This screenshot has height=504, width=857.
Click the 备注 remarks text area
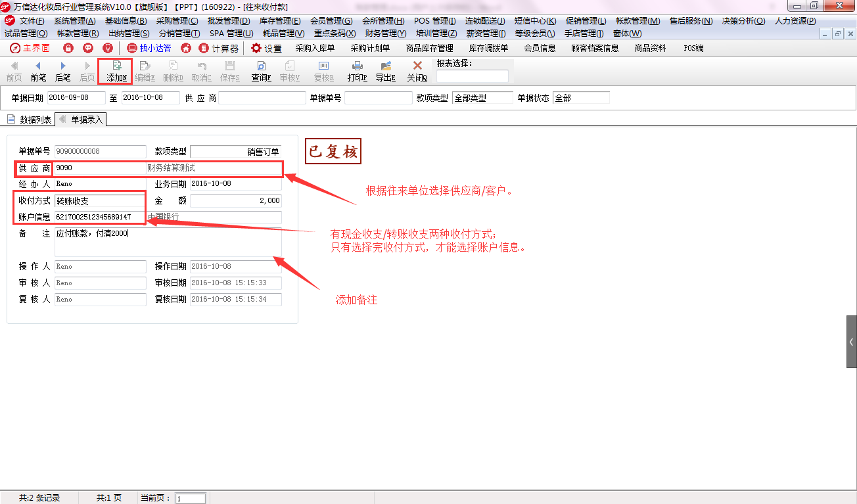[168, 242]
